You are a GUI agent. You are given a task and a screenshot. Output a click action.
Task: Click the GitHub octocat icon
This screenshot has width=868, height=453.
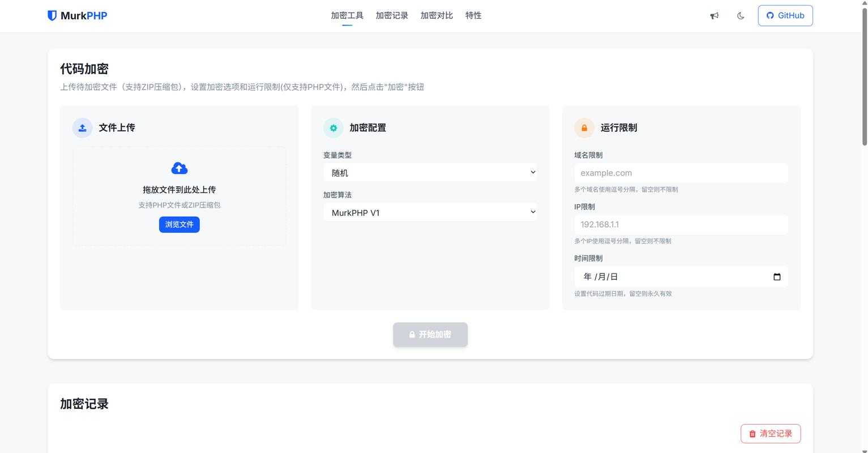[770, 15]
